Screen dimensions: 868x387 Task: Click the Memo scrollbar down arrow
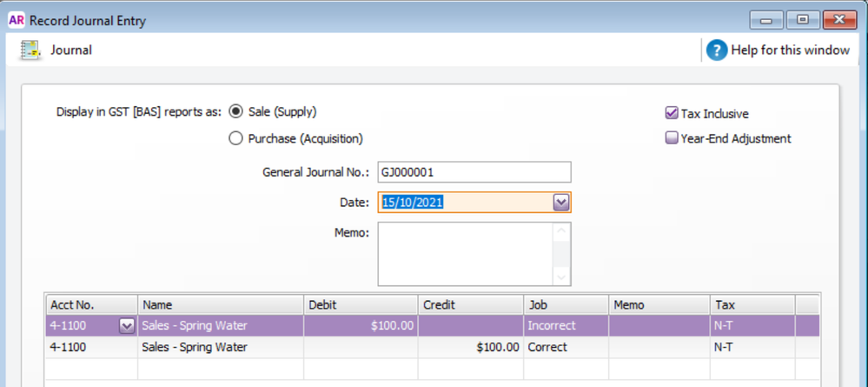[561, 277]
